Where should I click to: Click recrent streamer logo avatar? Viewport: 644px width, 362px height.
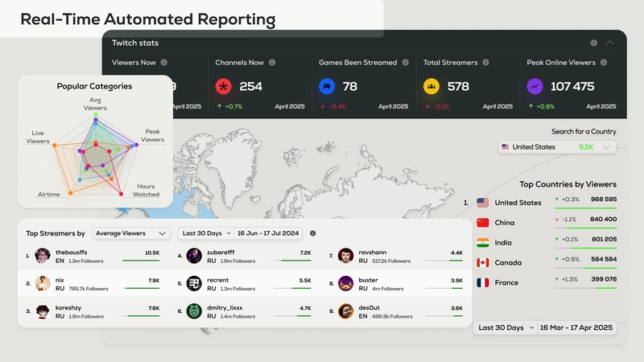pos(194,283)
